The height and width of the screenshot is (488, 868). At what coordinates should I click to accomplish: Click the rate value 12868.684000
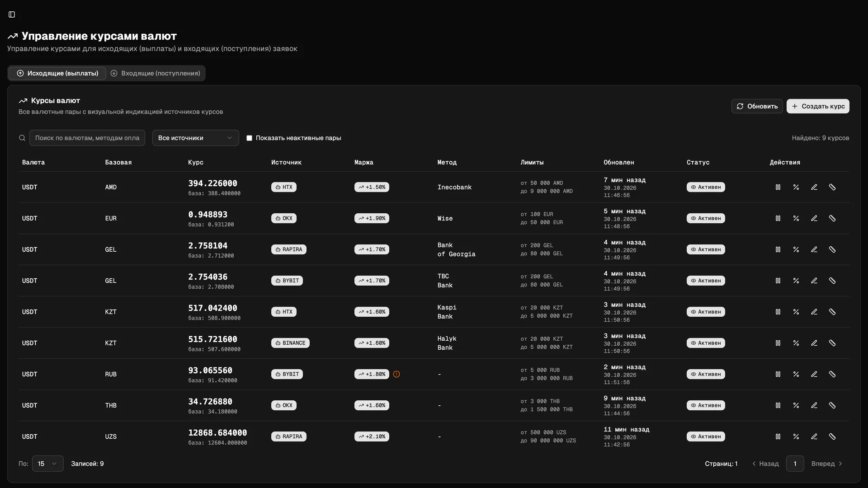click(x=217, y=433)
